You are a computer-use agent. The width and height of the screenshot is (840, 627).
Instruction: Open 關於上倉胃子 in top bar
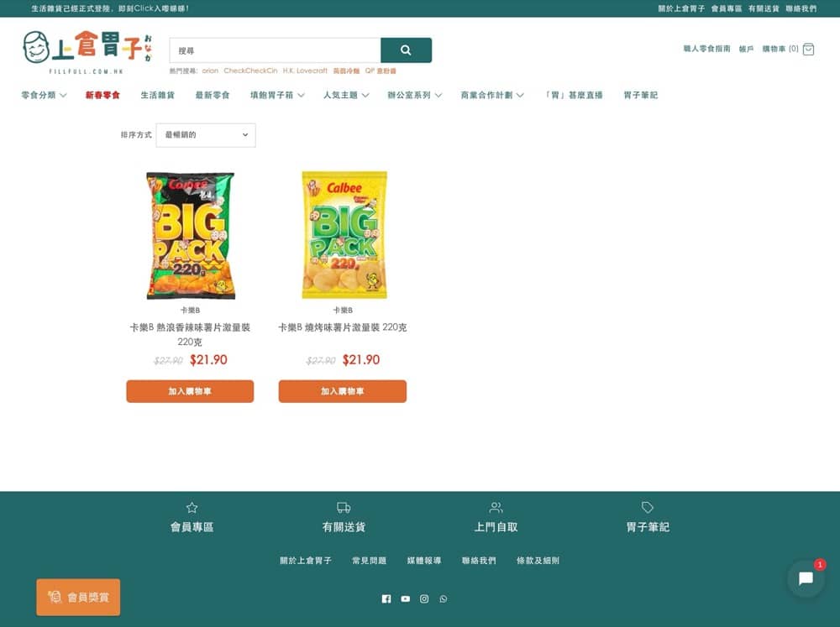[x=681, y=8]
